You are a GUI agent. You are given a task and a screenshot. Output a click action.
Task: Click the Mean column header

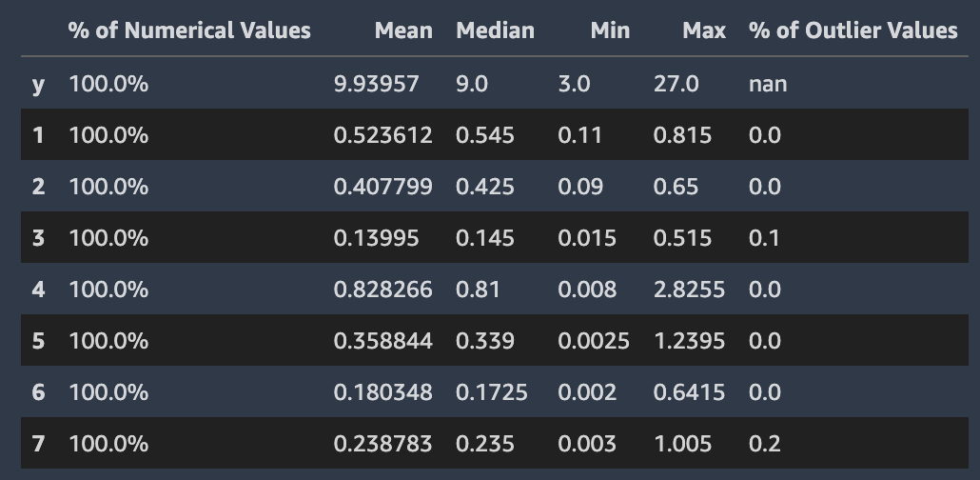click(403, 30)
